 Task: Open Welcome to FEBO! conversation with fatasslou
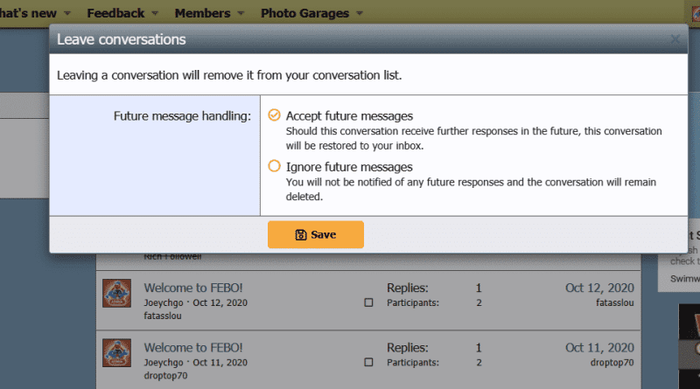(x=193, y=288)
